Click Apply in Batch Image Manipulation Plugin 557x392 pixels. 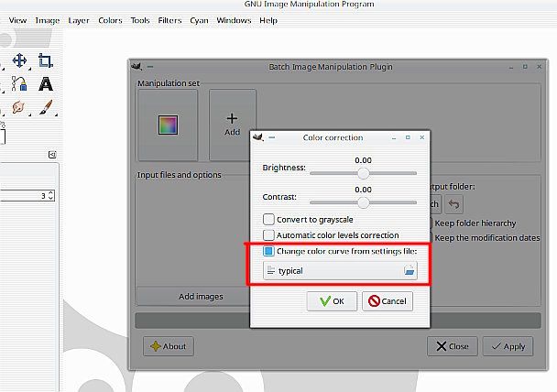click(508, 346)
